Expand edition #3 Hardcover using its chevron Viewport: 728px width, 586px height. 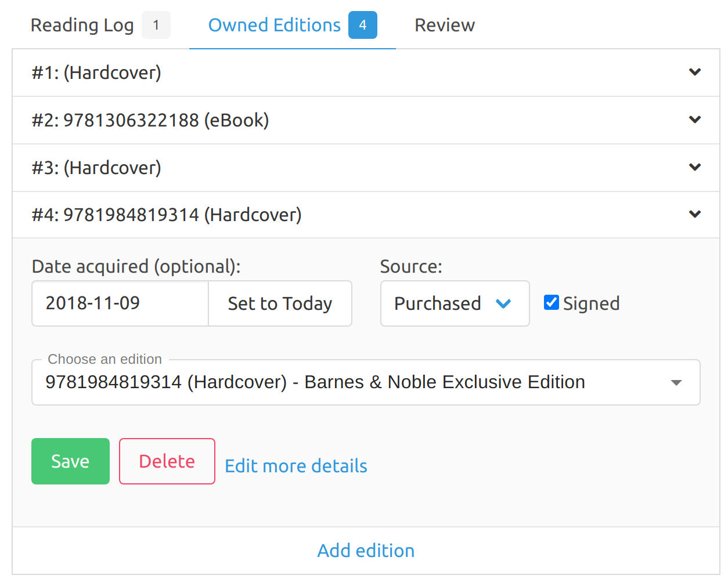point(694,168)
